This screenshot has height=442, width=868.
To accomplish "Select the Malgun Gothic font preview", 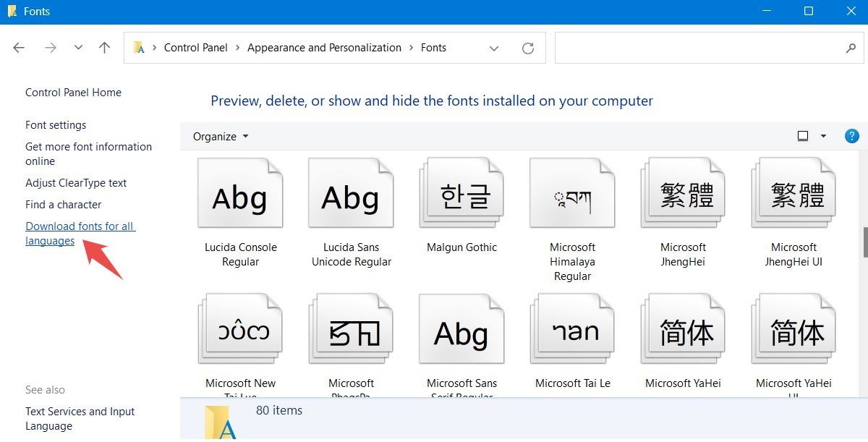I will [x=461, y=192].
